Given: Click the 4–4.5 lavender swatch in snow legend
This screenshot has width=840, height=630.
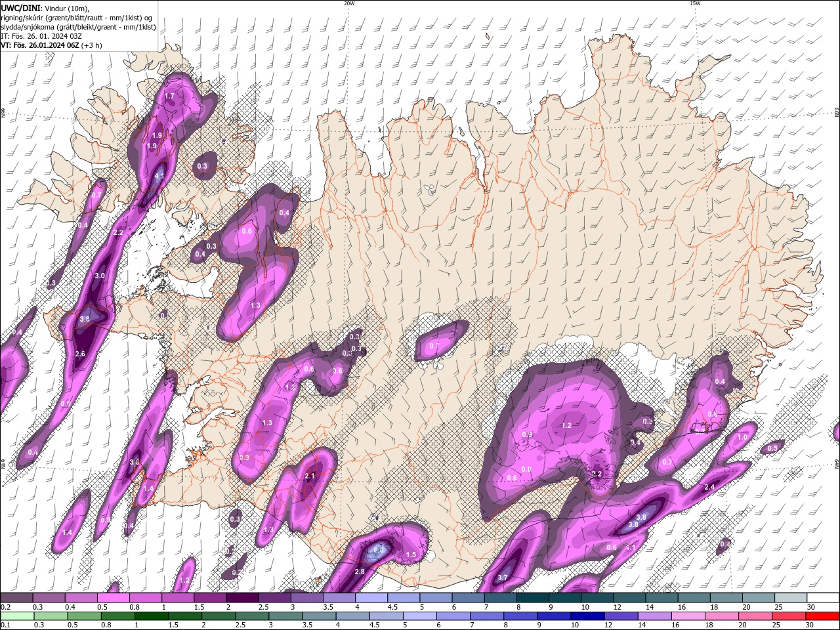Looking at the screenshot, I should coord(371,598).
